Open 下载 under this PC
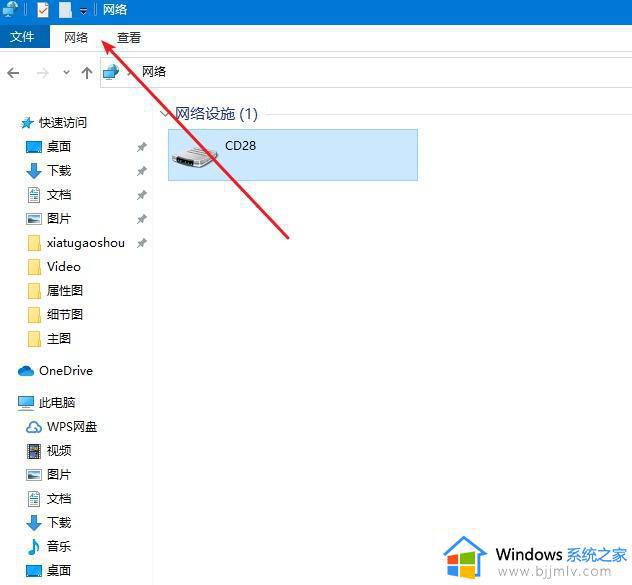The width and height of the screenshot is (632, 585). [59, 523]
